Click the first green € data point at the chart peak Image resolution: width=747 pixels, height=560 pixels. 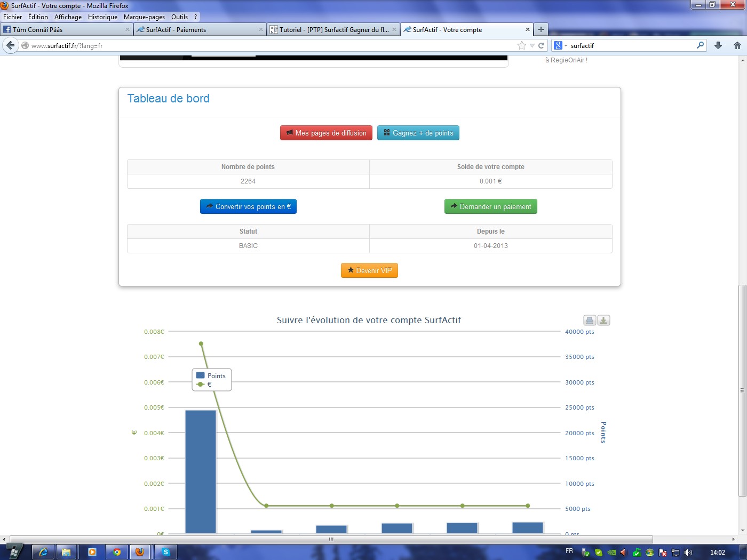[201, 343]
